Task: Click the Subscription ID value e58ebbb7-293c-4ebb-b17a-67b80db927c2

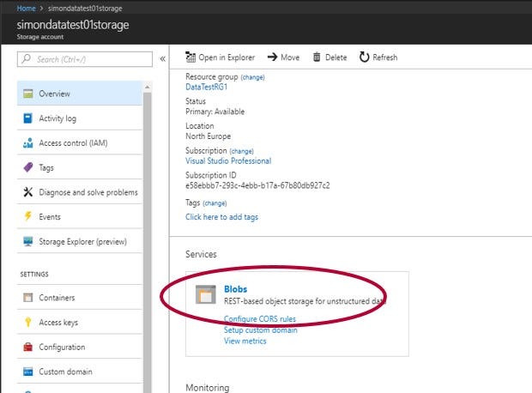Action: (257, 185)
